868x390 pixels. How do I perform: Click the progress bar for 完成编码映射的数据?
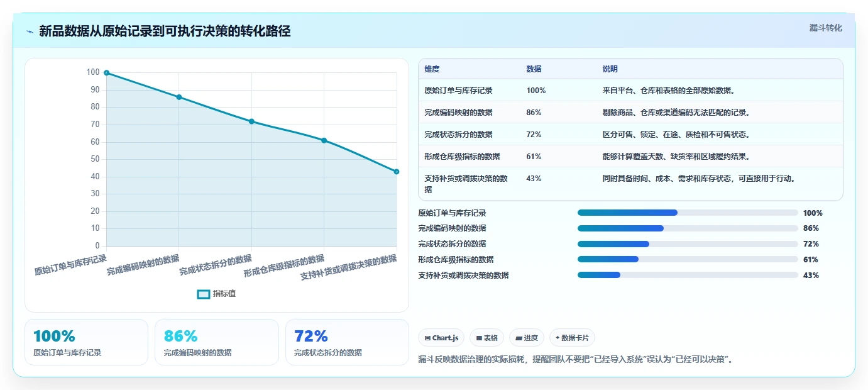pyautogui.click(x=688, y=228)
